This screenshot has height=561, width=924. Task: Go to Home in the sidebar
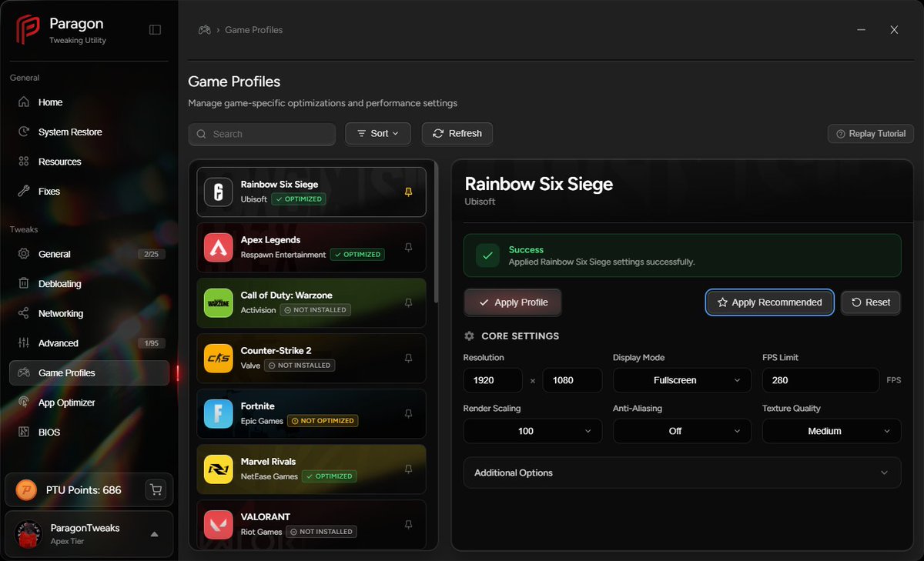point(89,102)
